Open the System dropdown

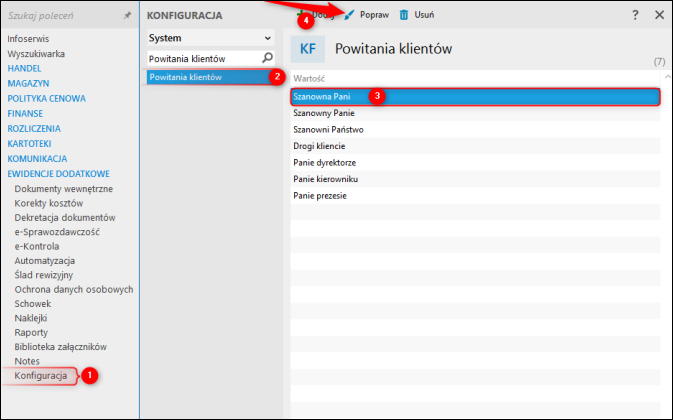[210, 38]
